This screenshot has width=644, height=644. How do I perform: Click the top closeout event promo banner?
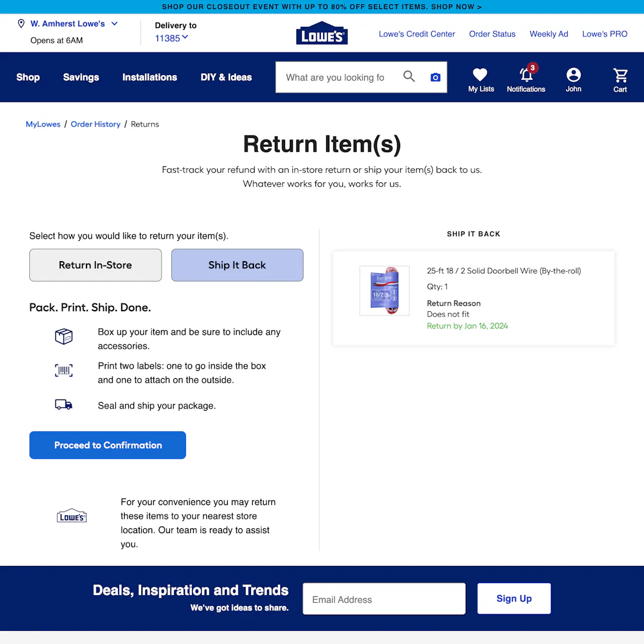[x=322, y=7]
